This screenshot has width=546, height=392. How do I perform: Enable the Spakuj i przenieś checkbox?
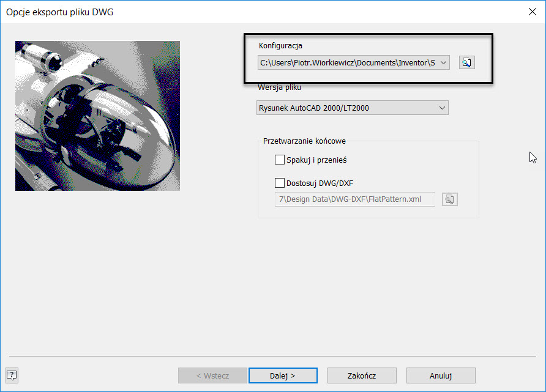(280, 160)
